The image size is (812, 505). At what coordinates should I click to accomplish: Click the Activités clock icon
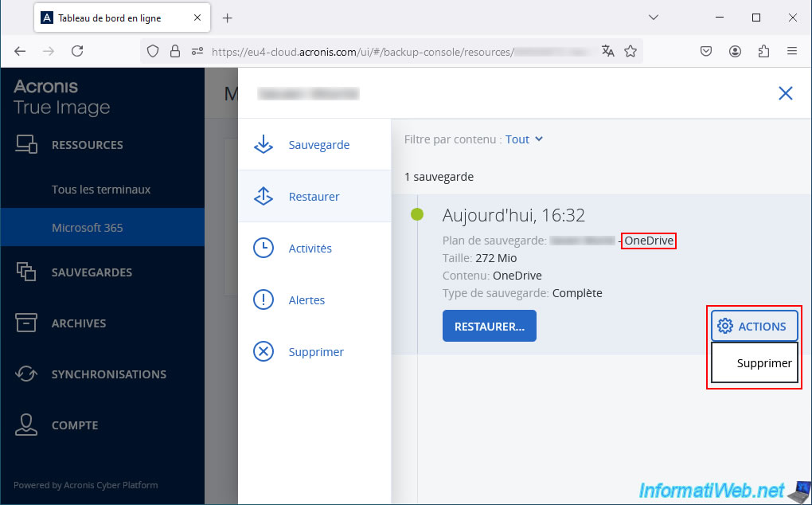[263, 248]
